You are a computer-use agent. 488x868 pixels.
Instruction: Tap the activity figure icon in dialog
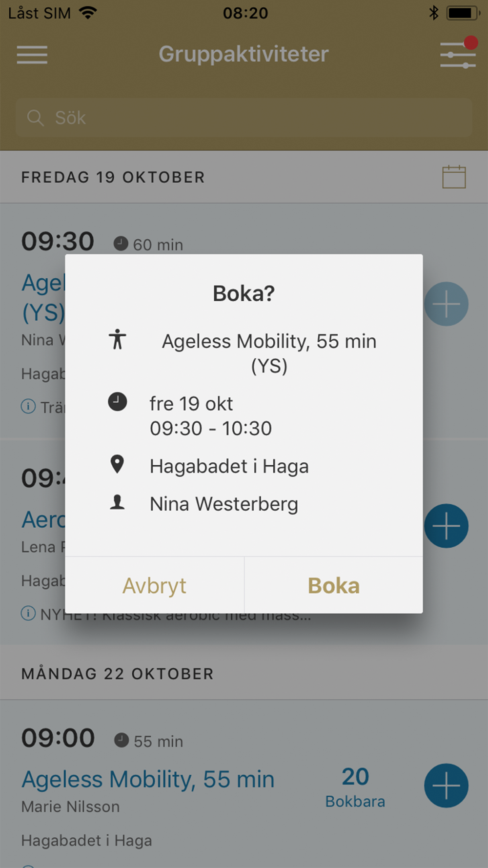(x=117, y=339)
